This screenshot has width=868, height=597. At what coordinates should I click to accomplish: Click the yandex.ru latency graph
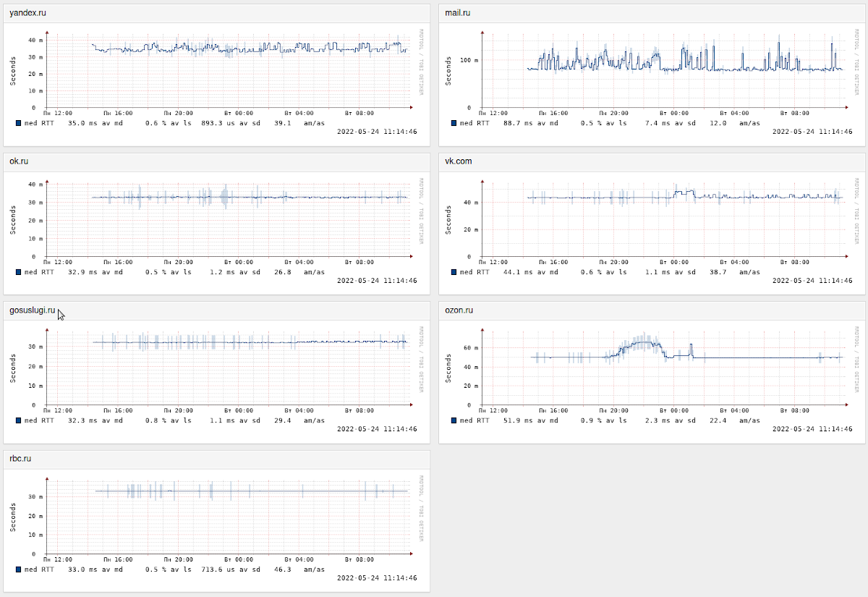[217, 82]
